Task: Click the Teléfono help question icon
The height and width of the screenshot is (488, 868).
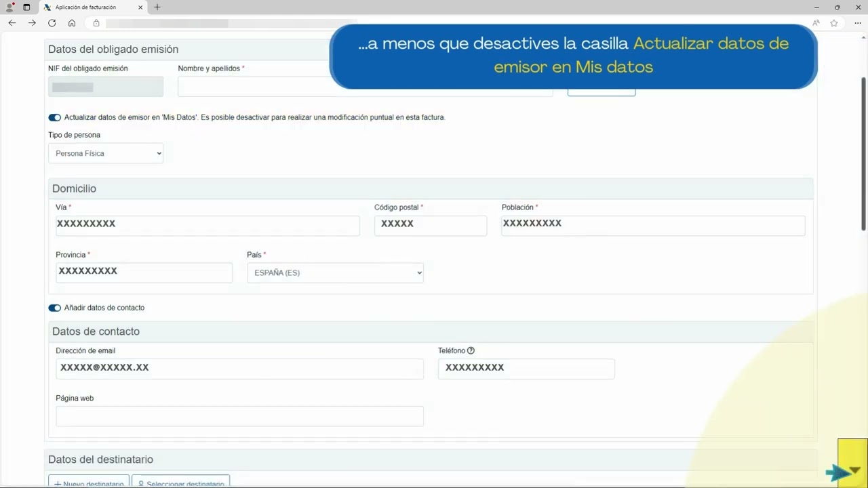Action: coord(471,350)
